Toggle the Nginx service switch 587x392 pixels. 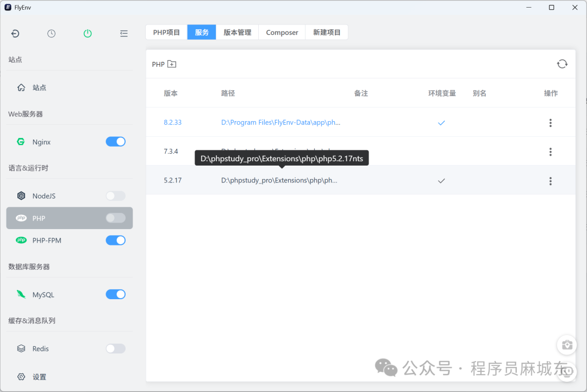pos(116,142)
